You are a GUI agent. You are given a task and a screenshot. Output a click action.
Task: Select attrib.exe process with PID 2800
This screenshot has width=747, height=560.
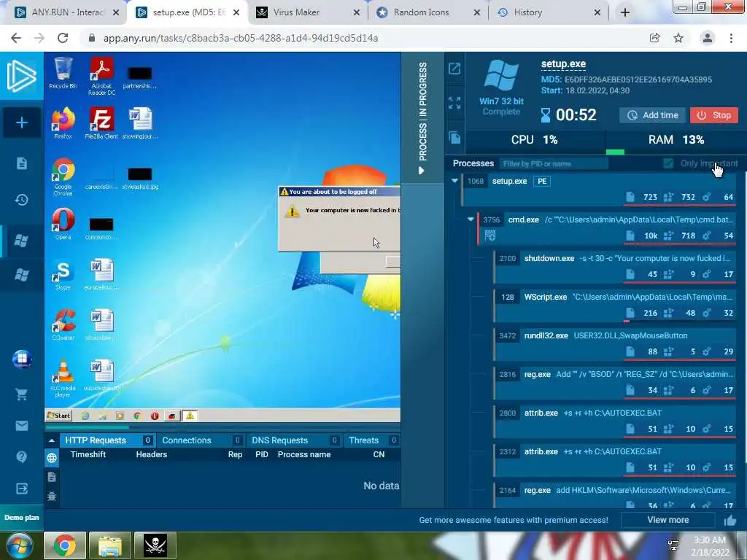[615, 421]
